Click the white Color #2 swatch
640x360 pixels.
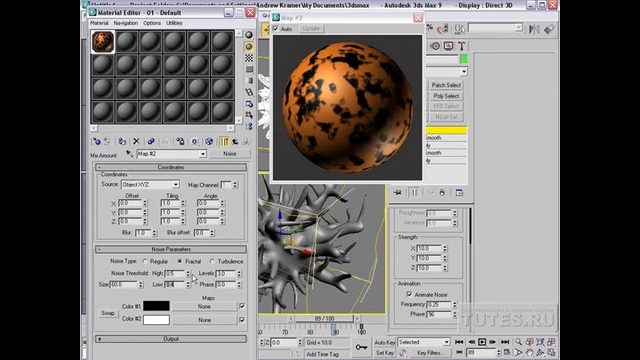click(x=156, y=320)
